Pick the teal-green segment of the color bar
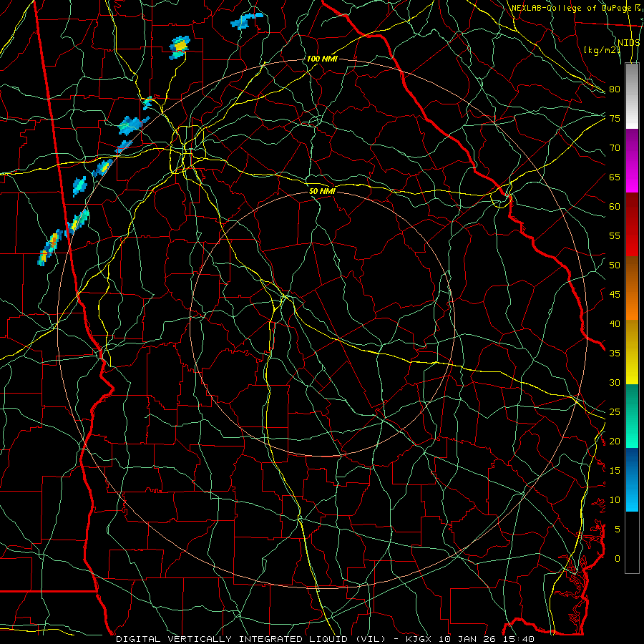 point(632,416)
